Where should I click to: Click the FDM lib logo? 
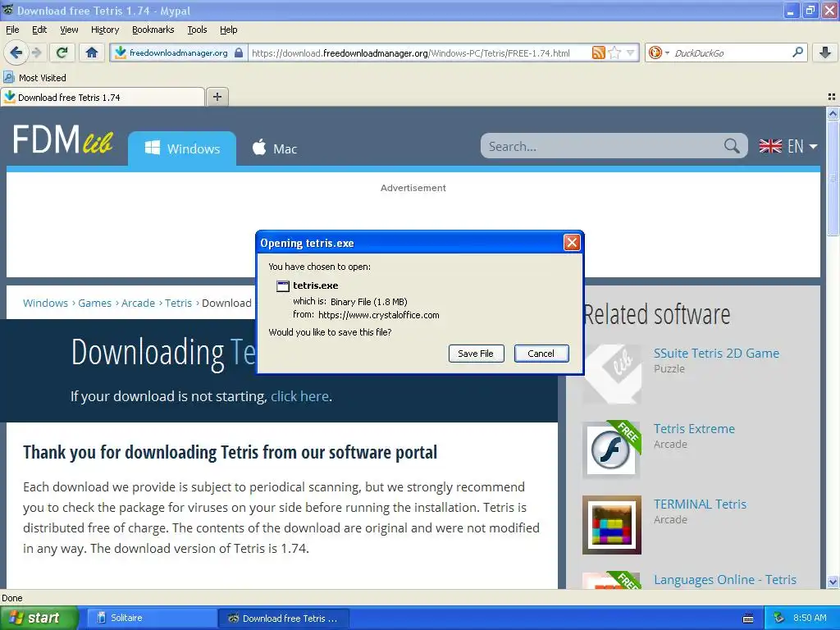point(62,140)
